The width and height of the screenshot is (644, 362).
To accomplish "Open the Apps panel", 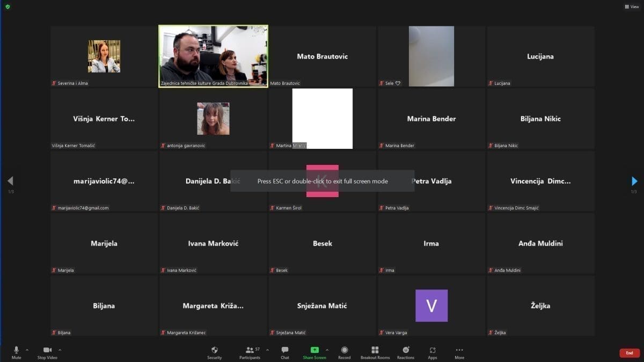I will (433, 352).
